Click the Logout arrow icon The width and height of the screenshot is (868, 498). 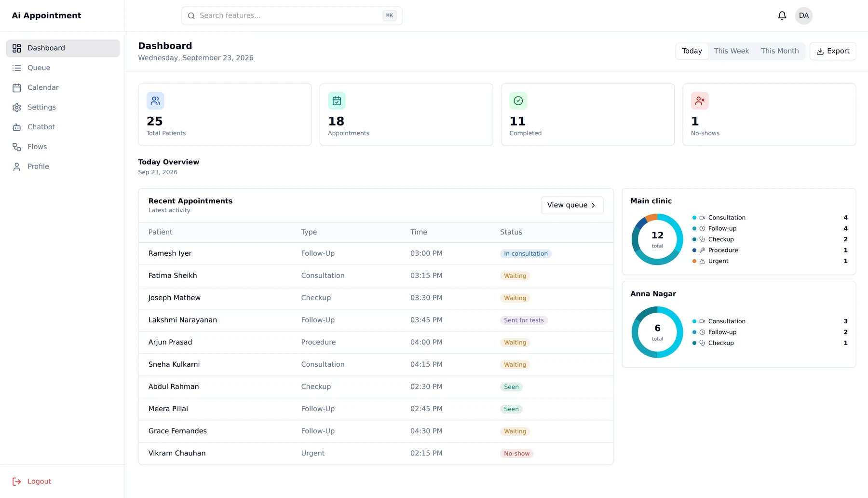pyautogui.click(x=17, y=482)
